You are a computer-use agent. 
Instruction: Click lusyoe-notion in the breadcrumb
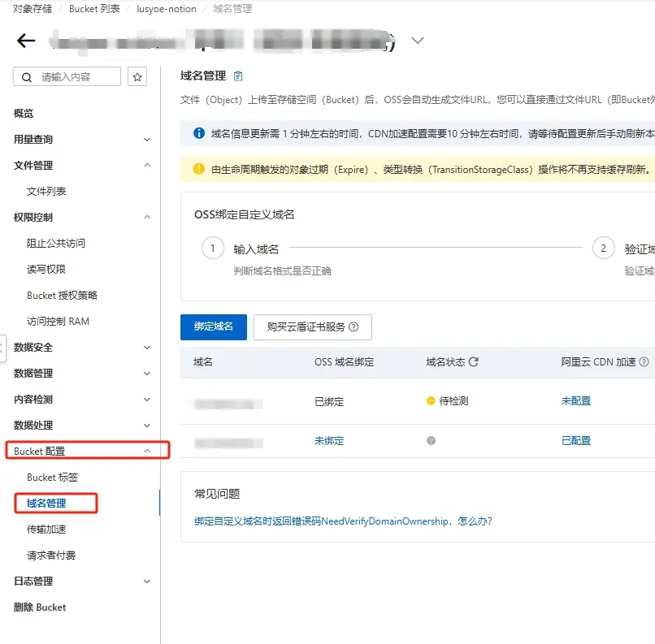pyautogui.click(x=167, y=9)
